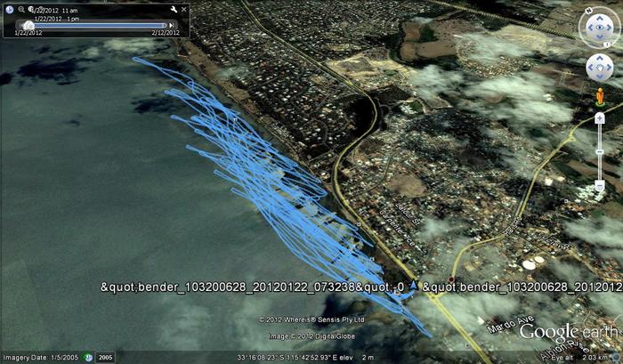The width and height of the screenshot is (623, 364).
Task: Click the zoom slider handle
Action: click(x=599, y=151)
